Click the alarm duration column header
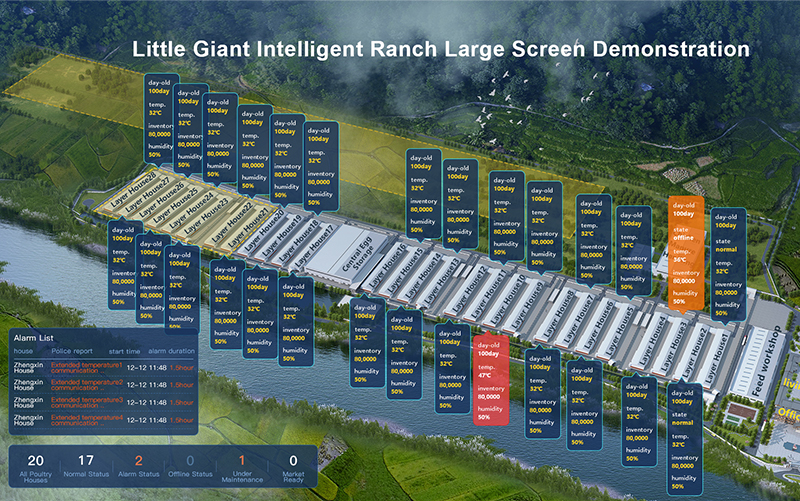800x501 pixels. click(172, 352)
